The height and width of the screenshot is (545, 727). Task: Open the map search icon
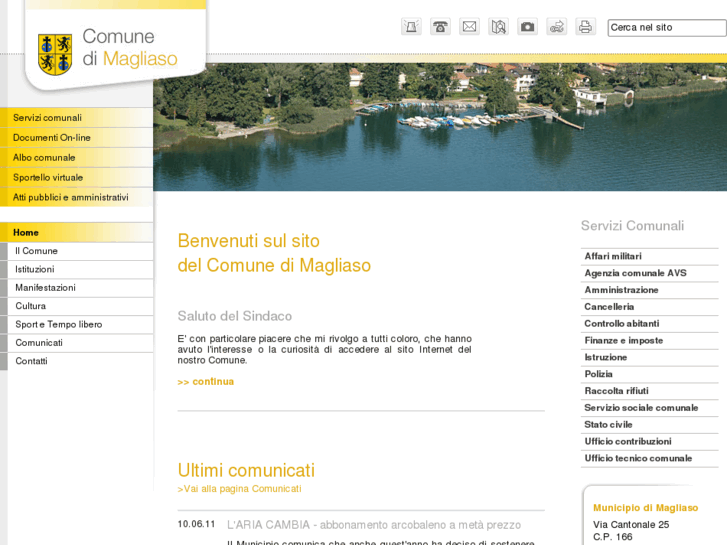498,26
